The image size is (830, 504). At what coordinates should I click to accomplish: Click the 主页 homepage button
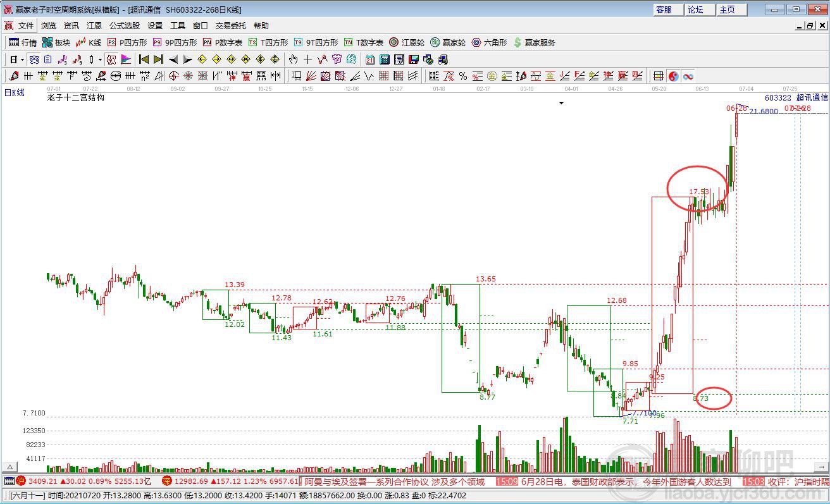click(x=731, y=9)
